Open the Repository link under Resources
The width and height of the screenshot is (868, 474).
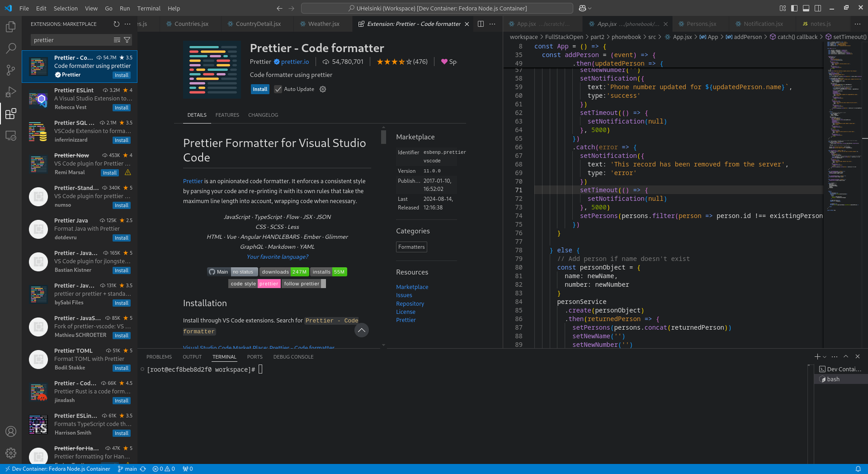pos(410,304)
